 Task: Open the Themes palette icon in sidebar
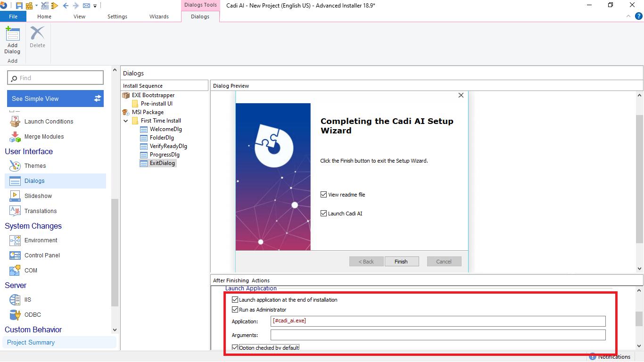pos(15,166)
